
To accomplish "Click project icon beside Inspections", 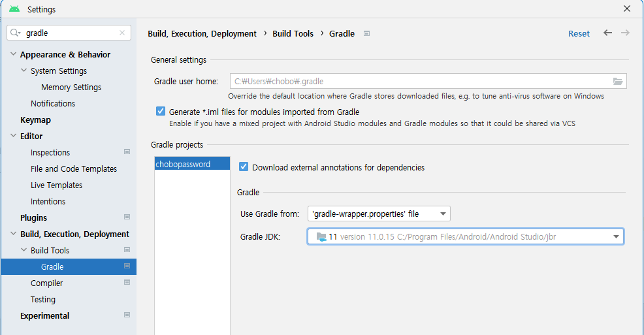I will click(x=127, y=152).
